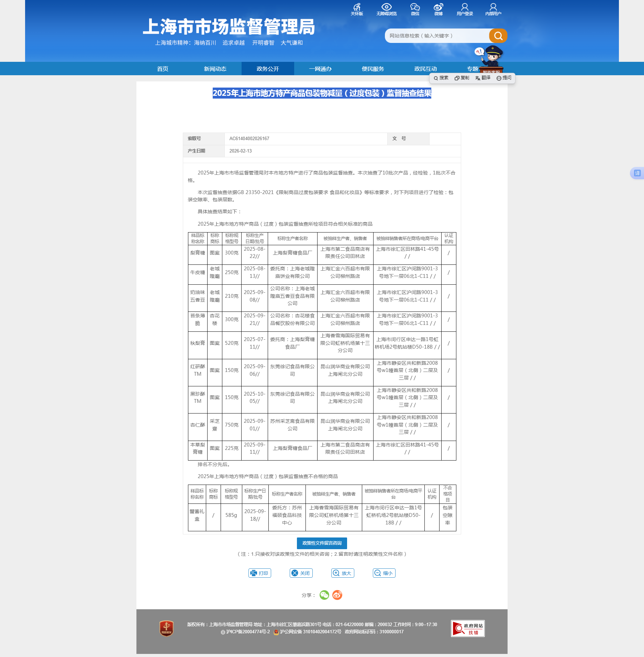This screenshot has width=644, height=657.
Task: Open the 内部用户 login icon
Action: (493, 9)
